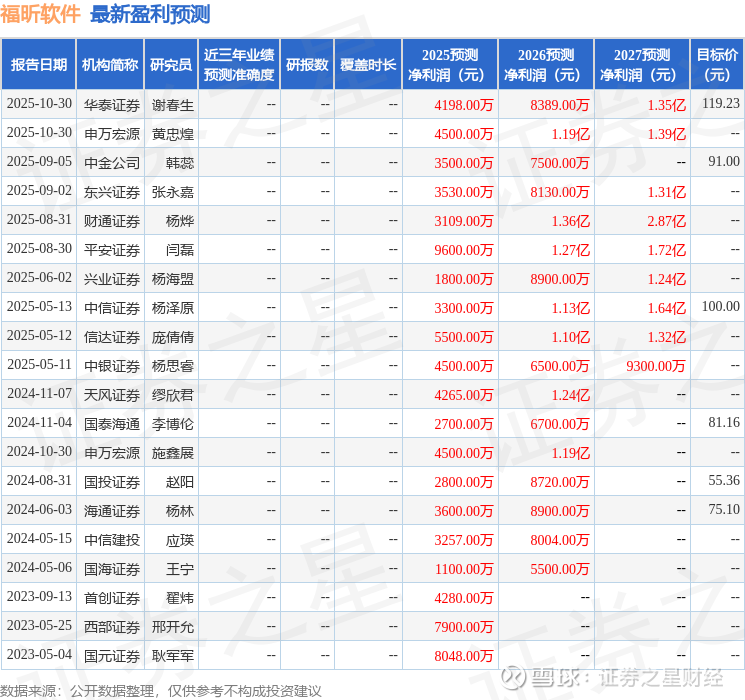
Task: Click analyst name 庞倩倩
Action: tap(172, 337)
